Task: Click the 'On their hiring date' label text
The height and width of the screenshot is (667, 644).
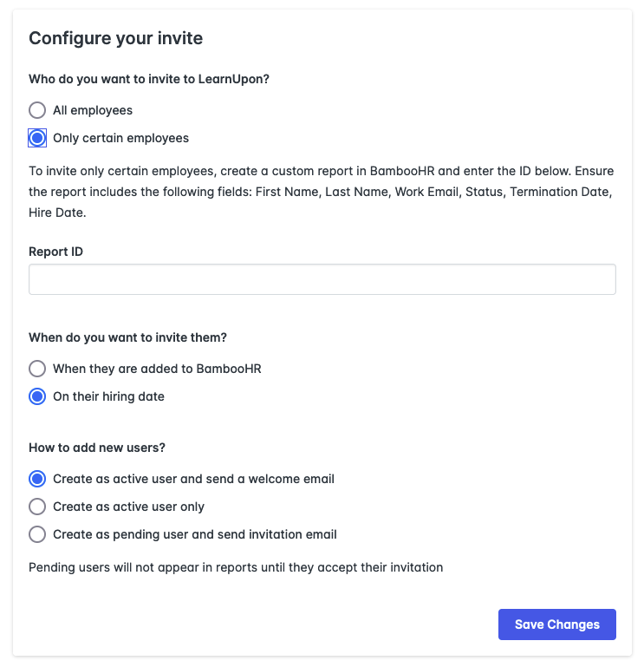Action: [x=108, y=396]
